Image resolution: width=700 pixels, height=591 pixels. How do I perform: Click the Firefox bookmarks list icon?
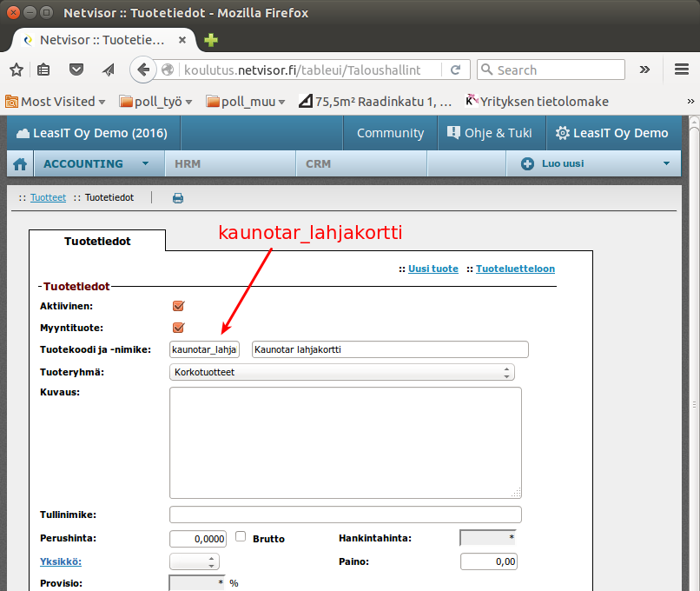44,70
